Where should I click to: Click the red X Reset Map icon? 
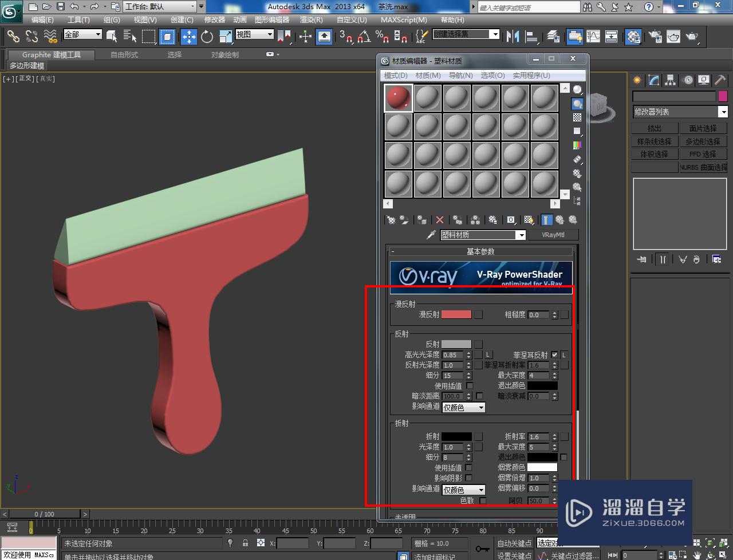[x=440, y=220]
